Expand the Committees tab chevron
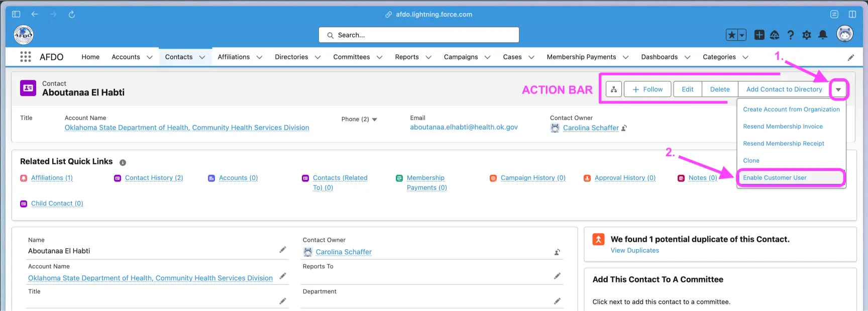This screenshot has width=868, height=311. [x=379, y=57]
